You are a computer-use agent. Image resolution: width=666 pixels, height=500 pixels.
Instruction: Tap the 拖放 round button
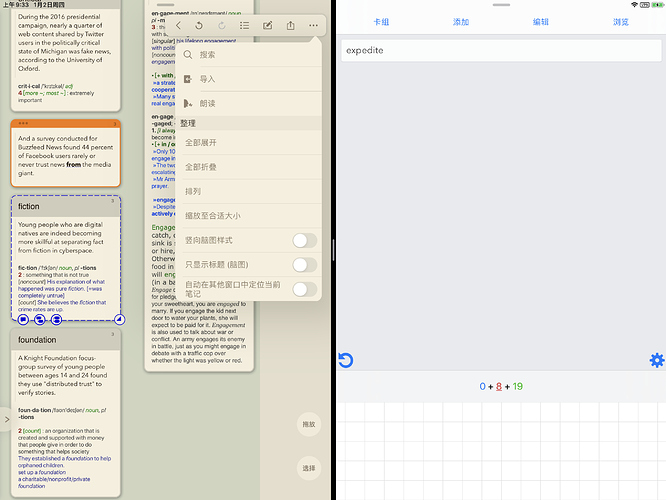[x=309, y=424]
